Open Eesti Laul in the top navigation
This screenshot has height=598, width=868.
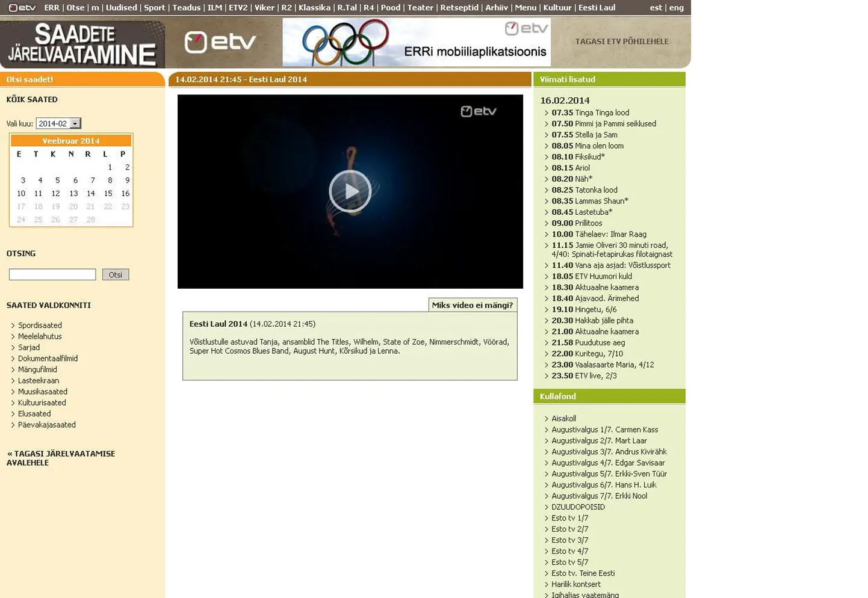597,8
